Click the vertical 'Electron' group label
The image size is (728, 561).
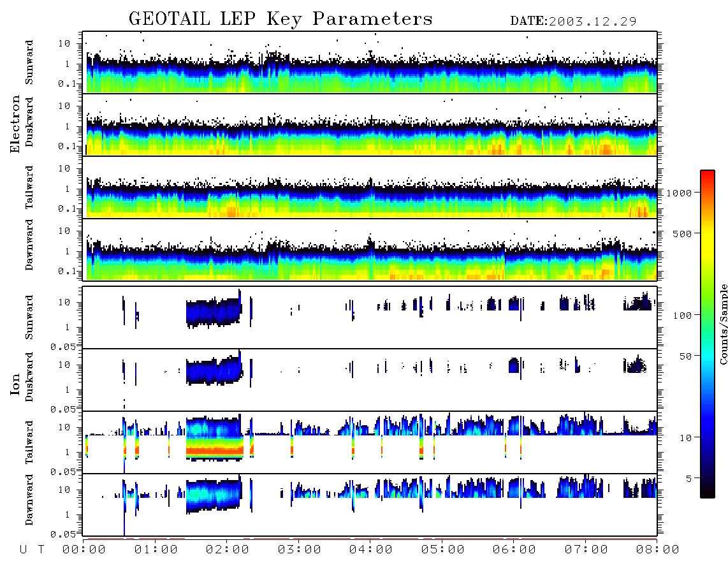(15, 124)
